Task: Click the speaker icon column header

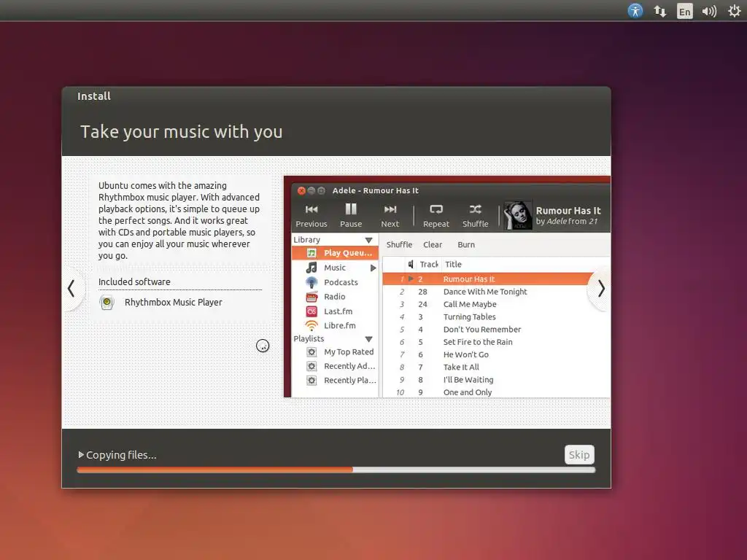Action: point(411,264)
